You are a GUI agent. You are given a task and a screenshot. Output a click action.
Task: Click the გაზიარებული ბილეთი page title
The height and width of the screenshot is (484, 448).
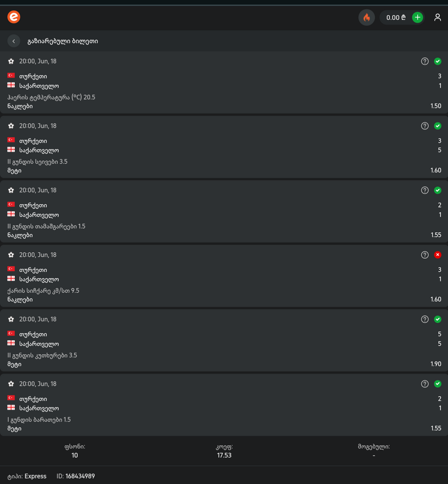(63, 41)
